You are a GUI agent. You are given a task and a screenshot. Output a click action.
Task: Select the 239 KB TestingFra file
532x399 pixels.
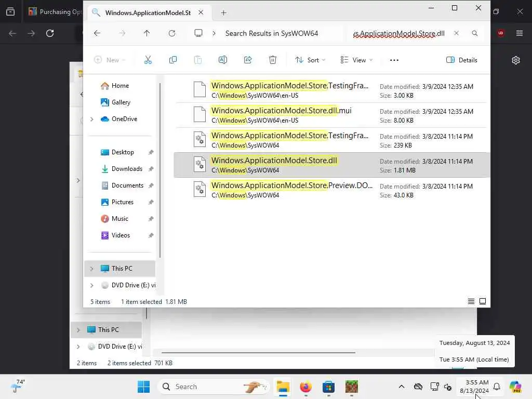tap(332, 140)
